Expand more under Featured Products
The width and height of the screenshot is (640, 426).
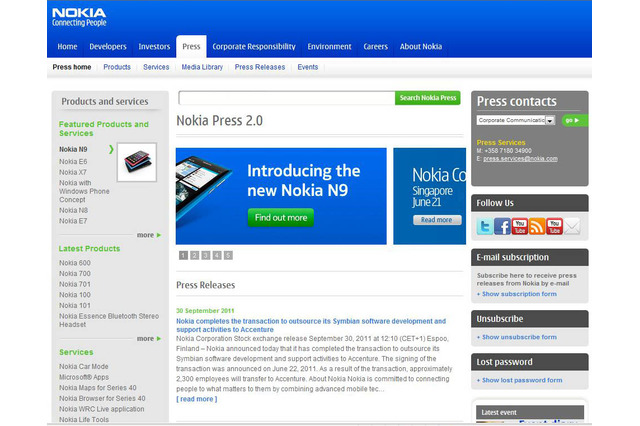point(149,235)
